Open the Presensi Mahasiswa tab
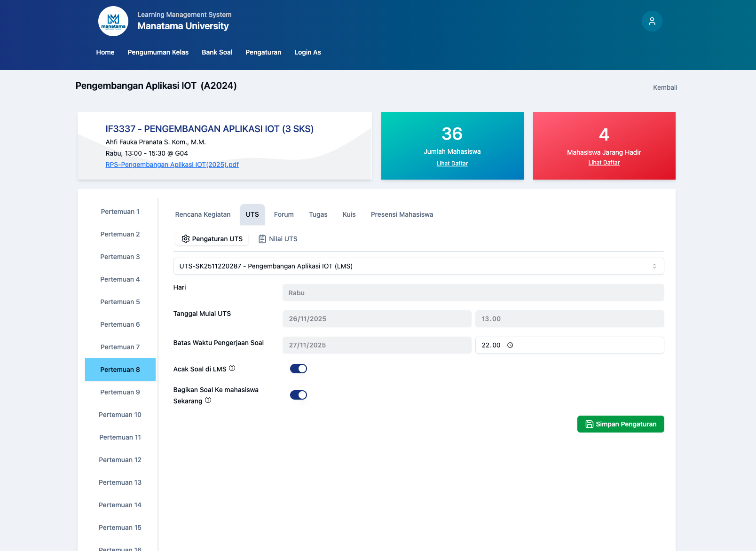This screenshot has width=756, height=551. [x=402, y=214]
